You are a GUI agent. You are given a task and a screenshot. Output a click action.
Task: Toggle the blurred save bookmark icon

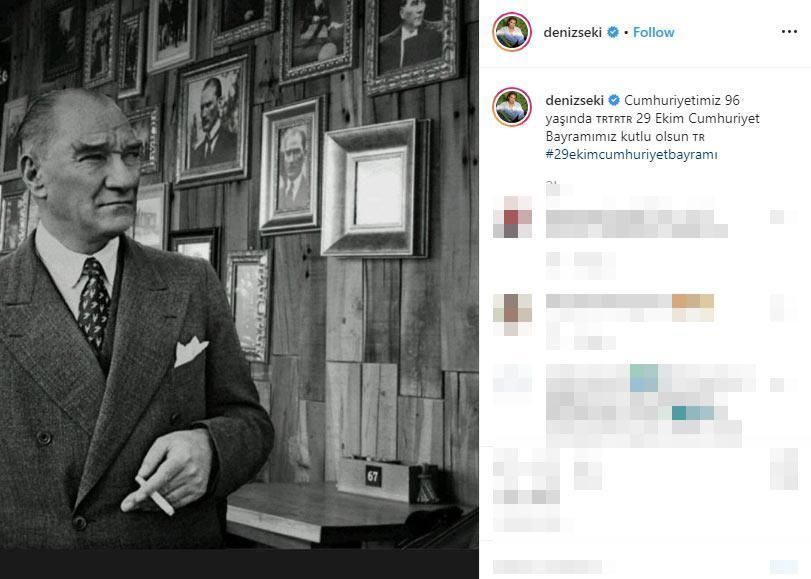point(784,469)
